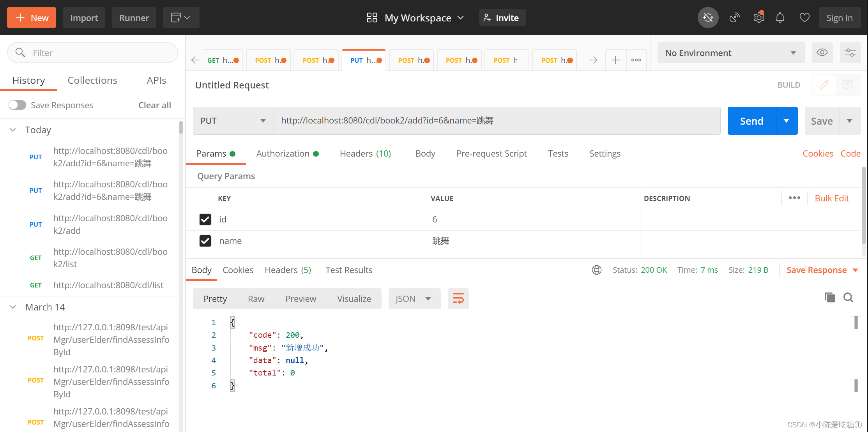The height and width of the screenshot is (432, 868).
Task: Click the sync status icon in header
Action: click(708, 18)
